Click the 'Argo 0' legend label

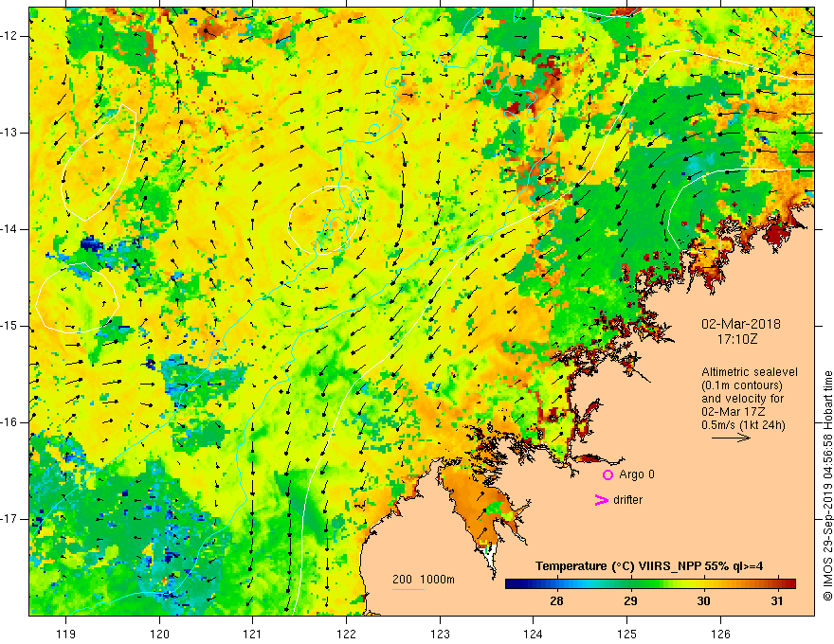[637, 474]
